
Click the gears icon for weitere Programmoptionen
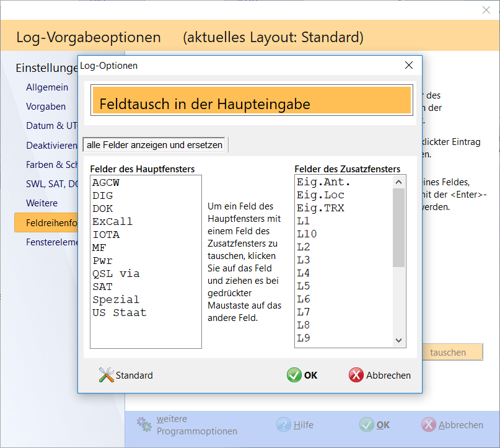click(x=144, y=424)
